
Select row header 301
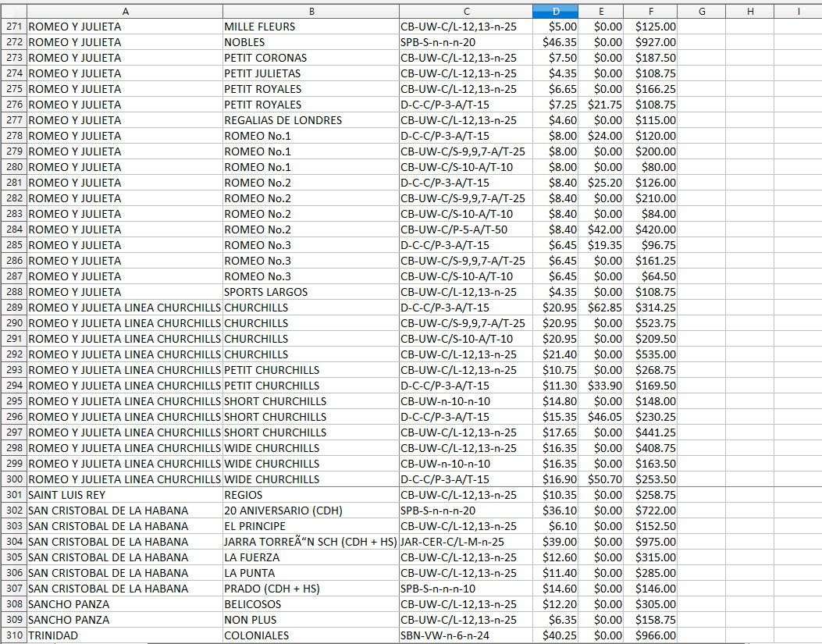(14, 495)
